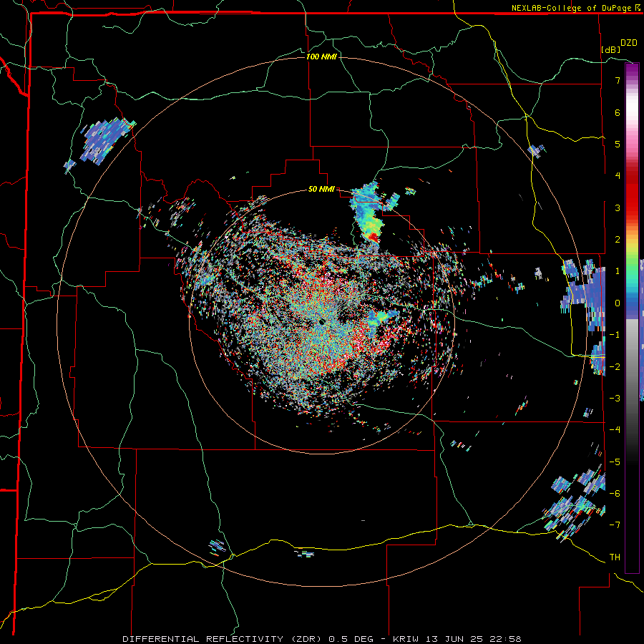Click the 6 value on color scale

coord(618,112)
